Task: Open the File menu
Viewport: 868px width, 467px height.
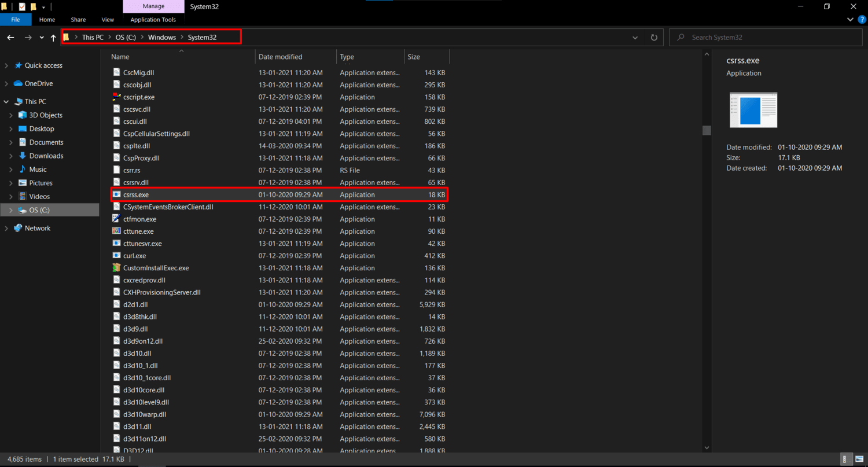Action: click(x=16, y=19)
